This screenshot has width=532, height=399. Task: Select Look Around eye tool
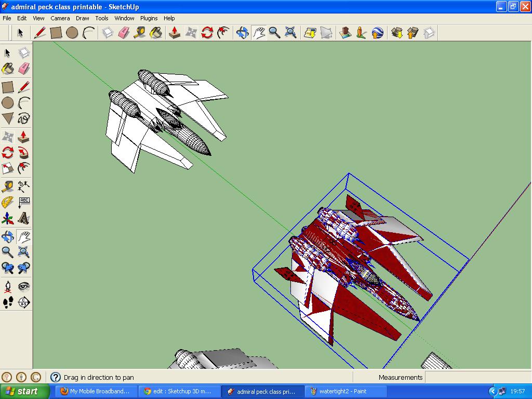[24, 287]
